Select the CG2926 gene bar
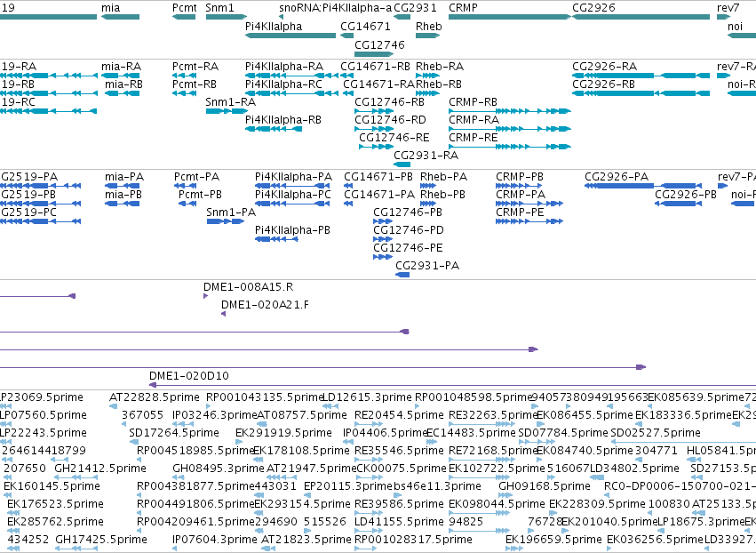Image resolution: width=756 pixels, height=553 pixels. click(641, 17)
